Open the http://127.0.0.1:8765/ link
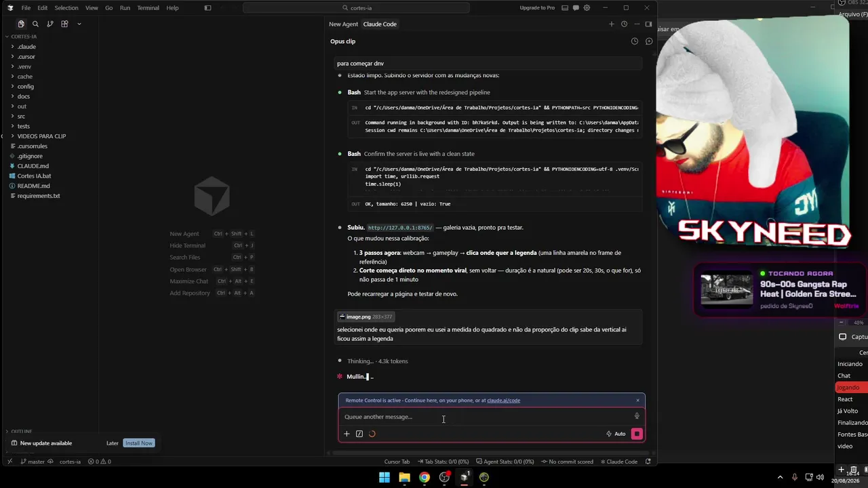 click(400, 228)
